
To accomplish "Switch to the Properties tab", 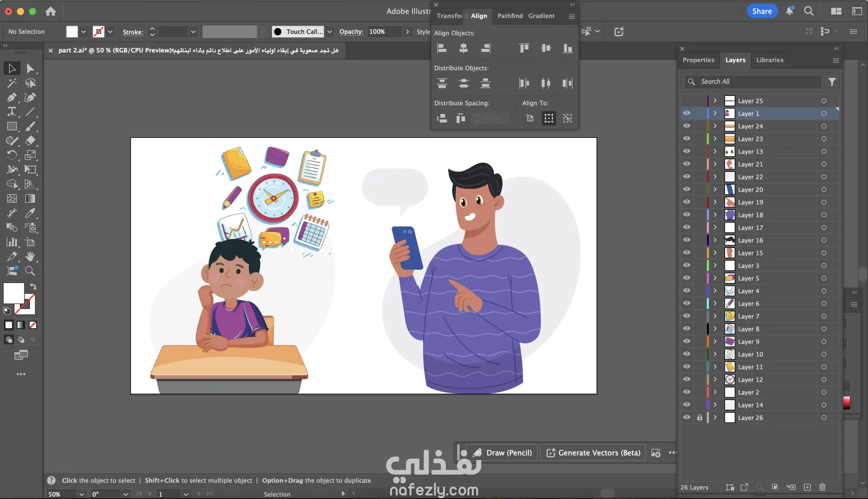I will pos(698,60).
